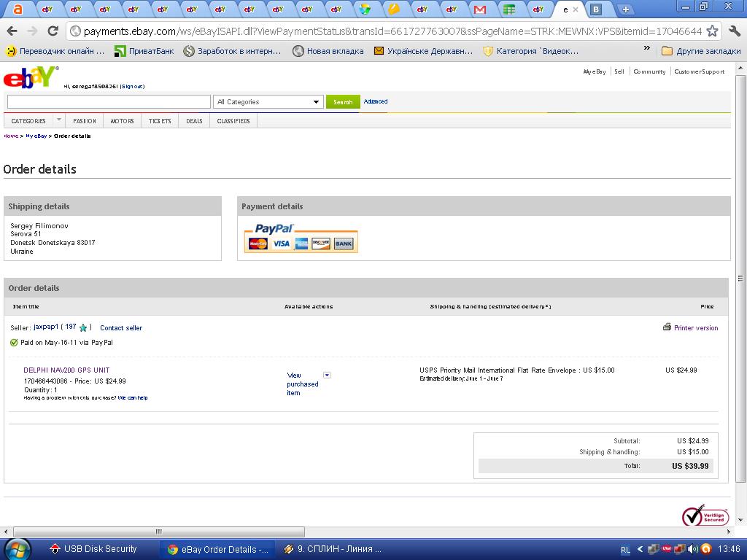Open Категория Видеок... bookmark
747x560 pixels.
point(531,51)
